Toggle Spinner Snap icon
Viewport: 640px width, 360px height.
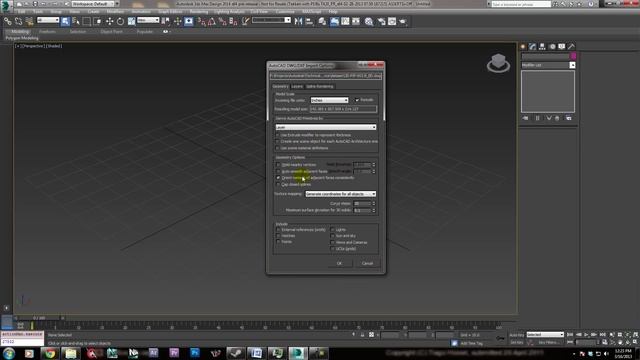233,21
